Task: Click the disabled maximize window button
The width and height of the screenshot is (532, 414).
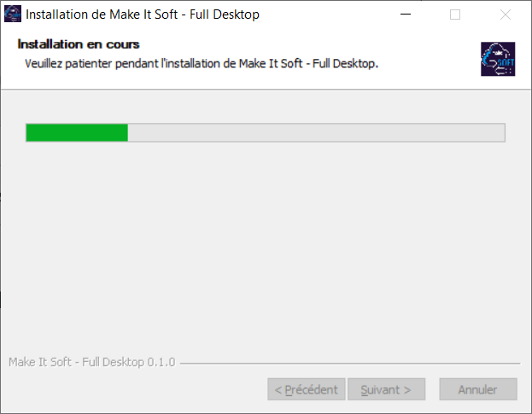Action: coord(455,15)
